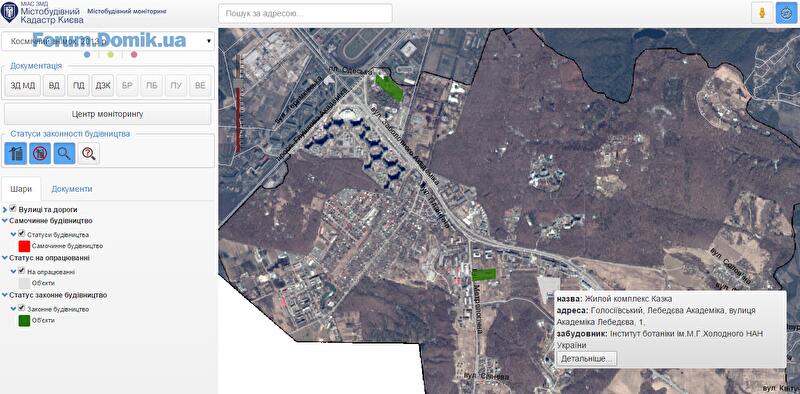Click the question-mark magnifier status icon

point(89,153)
